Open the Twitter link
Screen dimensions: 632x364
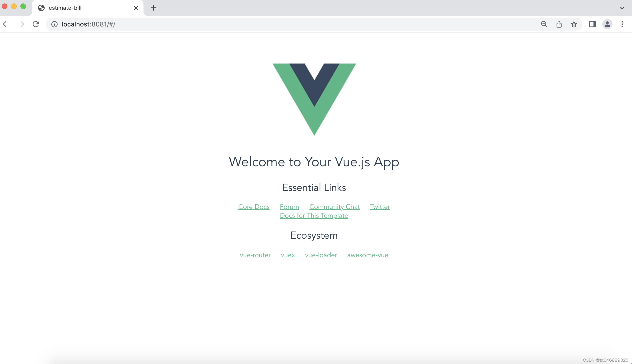380,207
